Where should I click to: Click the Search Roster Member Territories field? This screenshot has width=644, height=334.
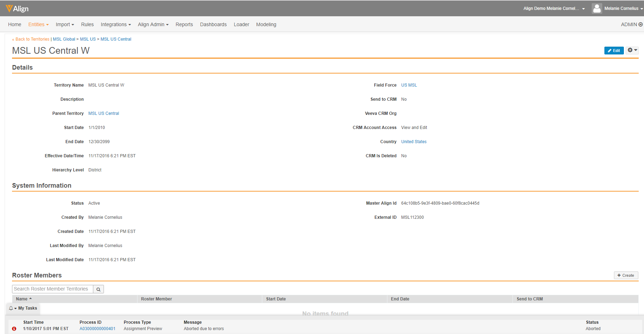coord(53,289)
